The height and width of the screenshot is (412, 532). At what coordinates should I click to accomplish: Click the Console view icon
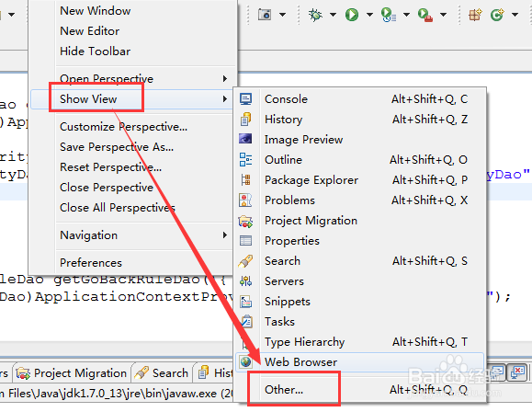(x=245, y=98)
